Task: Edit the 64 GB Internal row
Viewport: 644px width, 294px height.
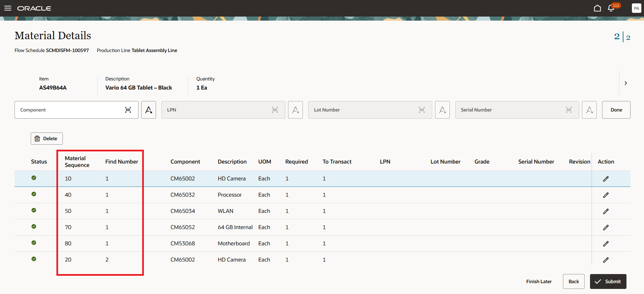Action: pos(606,227)
